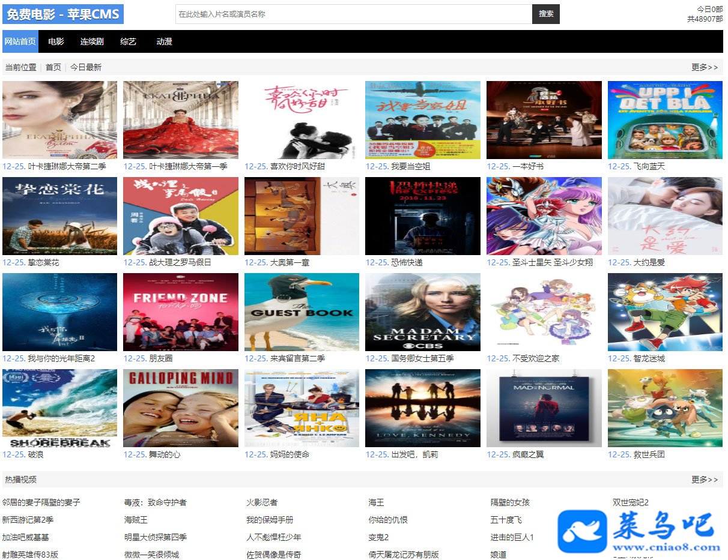
Task: Open the Love, Kennedy 出发吧，凯莉 poster
Action: [x=423, y=408]
